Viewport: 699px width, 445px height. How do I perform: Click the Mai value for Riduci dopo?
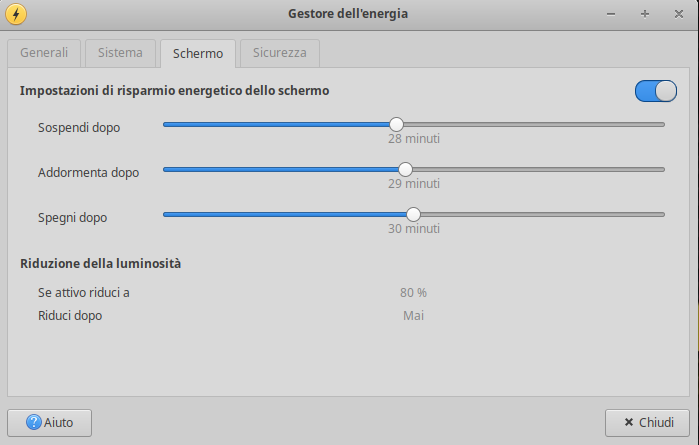pyautogui.click(x=413, y=316)
